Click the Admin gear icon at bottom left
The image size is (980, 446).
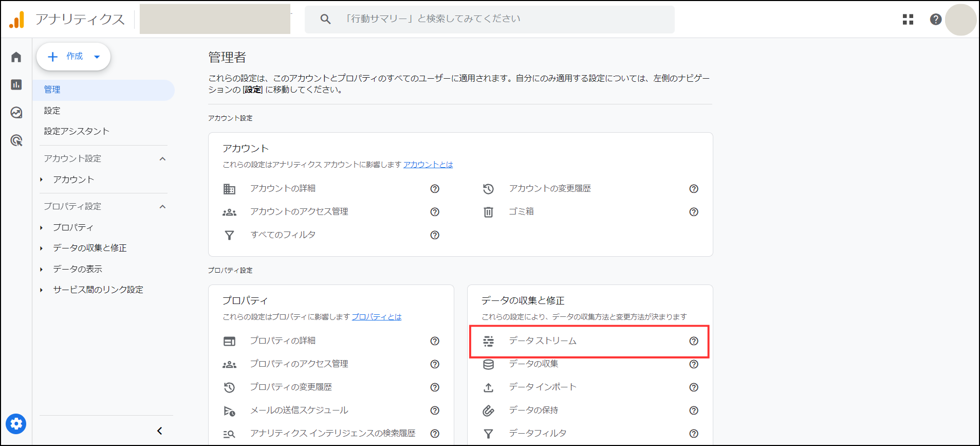point(16,423)
